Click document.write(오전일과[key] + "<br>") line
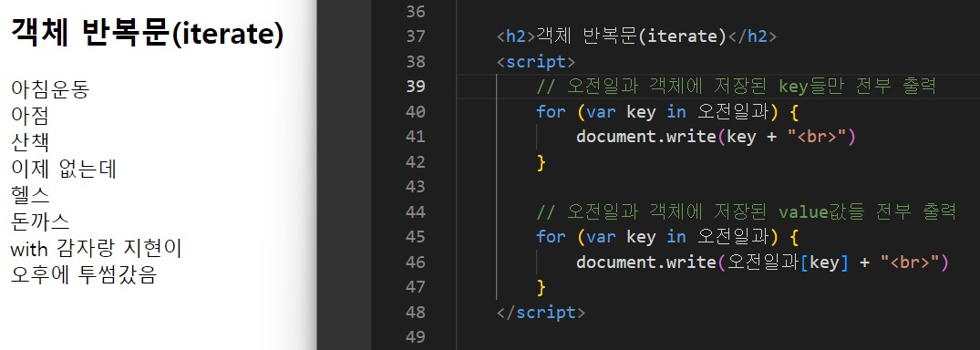 click(762, 262)
